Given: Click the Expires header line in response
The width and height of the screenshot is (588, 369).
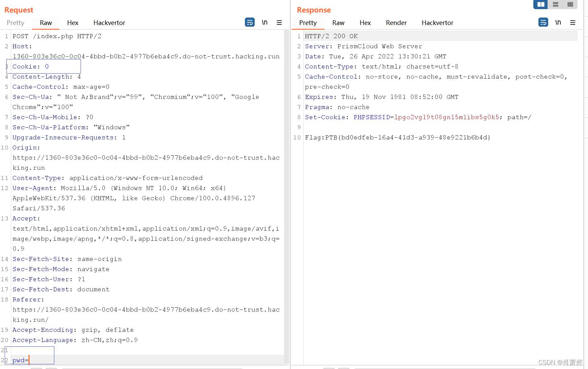Looking at the screenshot, I should coord(382,97).
